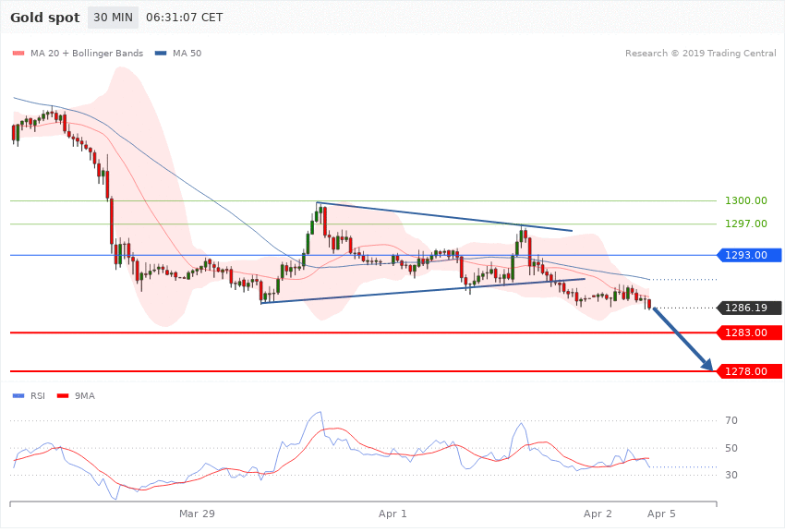This screenshot has width=785, height=532.
Task: Click the MA 20 + Bollinger Bands label
Action: (x=87, y=53)
